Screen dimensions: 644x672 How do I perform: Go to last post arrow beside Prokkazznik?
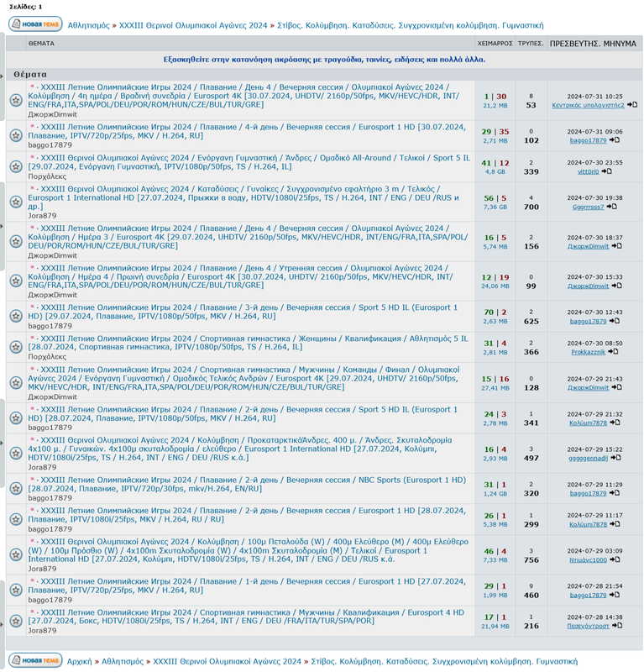613,351
